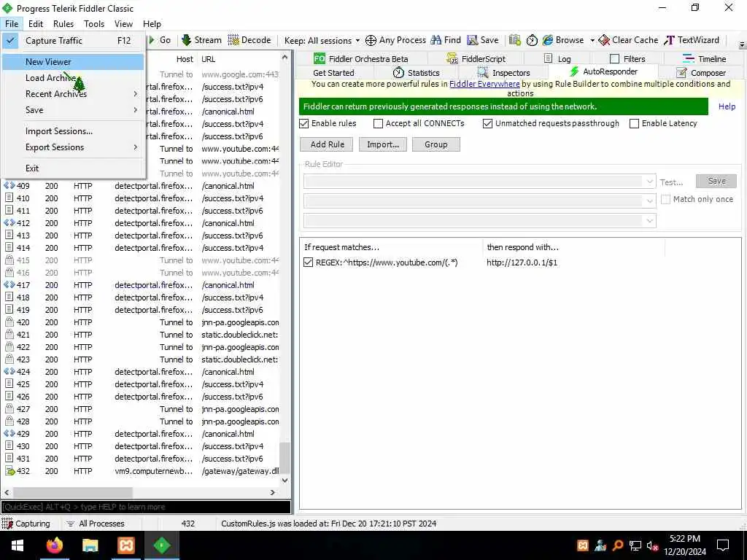This screenshot has height=560, width=747.
Task: Click the Any Process target icon
Action: click(x=371, y=41)
